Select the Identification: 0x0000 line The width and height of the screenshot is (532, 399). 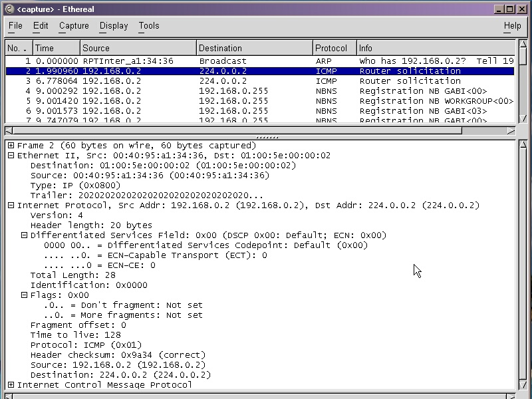89,285
